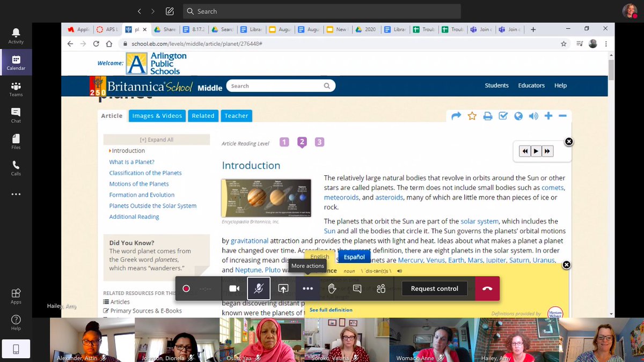Follow the comets hyperlink
This screenshot has height=362, width=644.
(x=553, y=188)
